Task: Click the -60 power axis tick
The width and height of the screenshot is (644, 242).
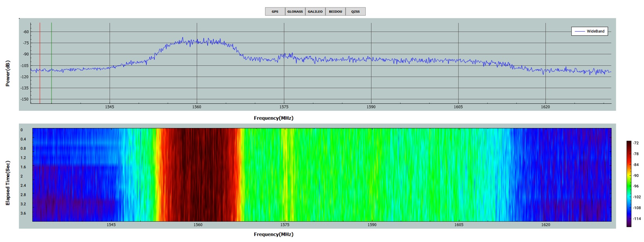Action: coord(26,32)
